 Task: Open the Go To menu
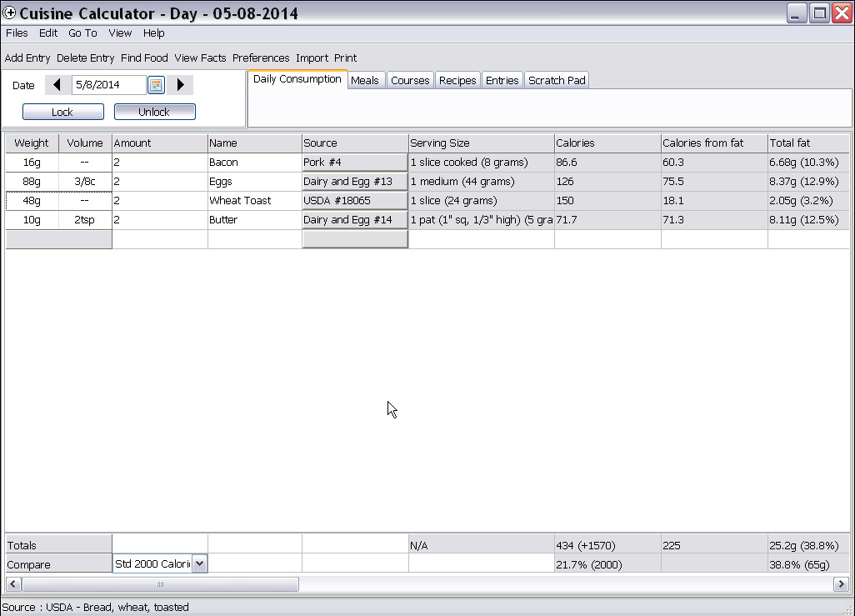pos(82,33)
